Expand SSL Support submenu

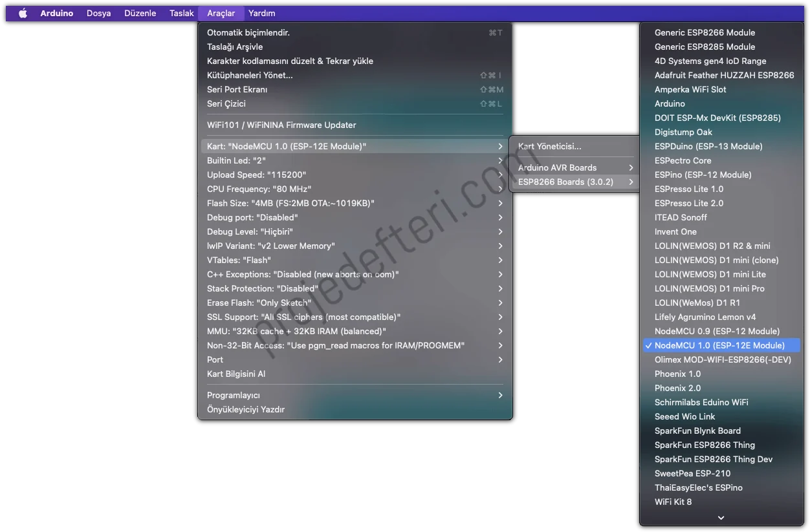point(355,317)
